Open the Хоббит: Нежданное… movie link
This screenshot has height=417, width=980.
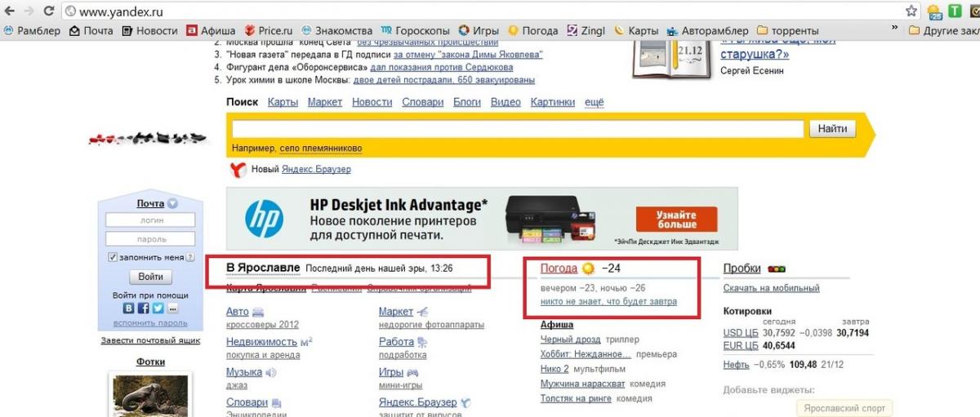(x=586, y=354)
